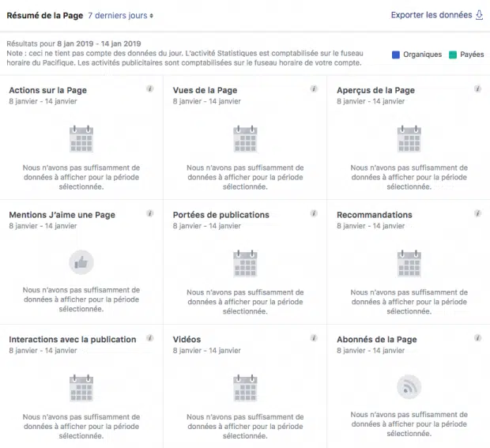Click the info icon on the Vidéos card

(x=314, y=337)
